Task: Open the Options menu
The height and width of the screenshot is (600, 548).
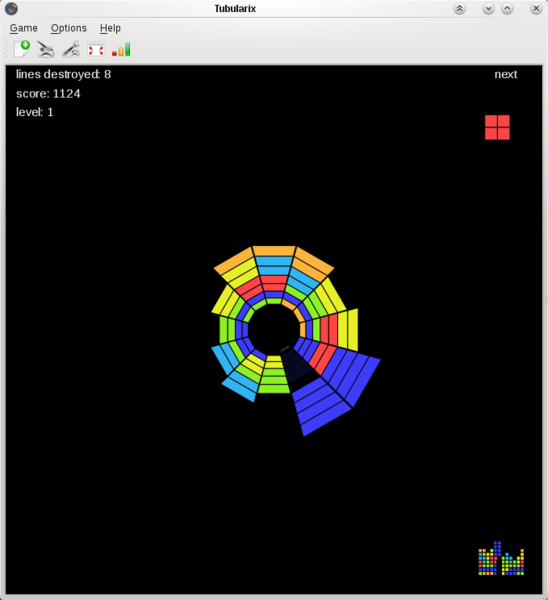Action: 69,28
